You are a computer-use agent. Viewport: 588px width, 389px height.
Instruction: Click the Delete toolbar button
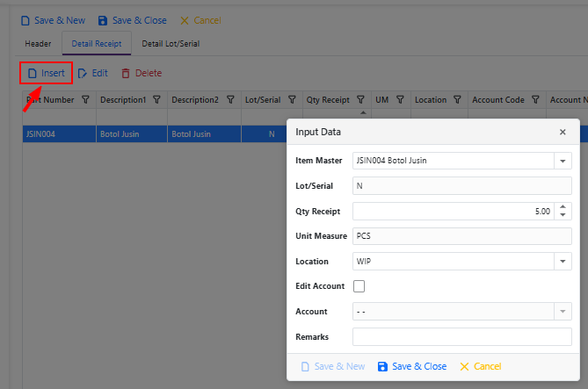(x=142, y=73)
